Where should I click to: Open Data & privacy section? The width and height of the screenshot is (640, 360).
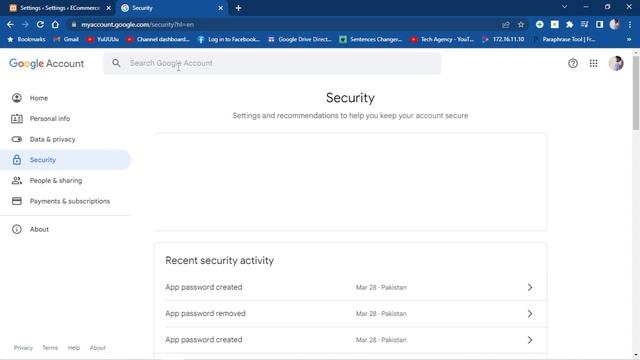pyautogui.click(x=53, y=139)
